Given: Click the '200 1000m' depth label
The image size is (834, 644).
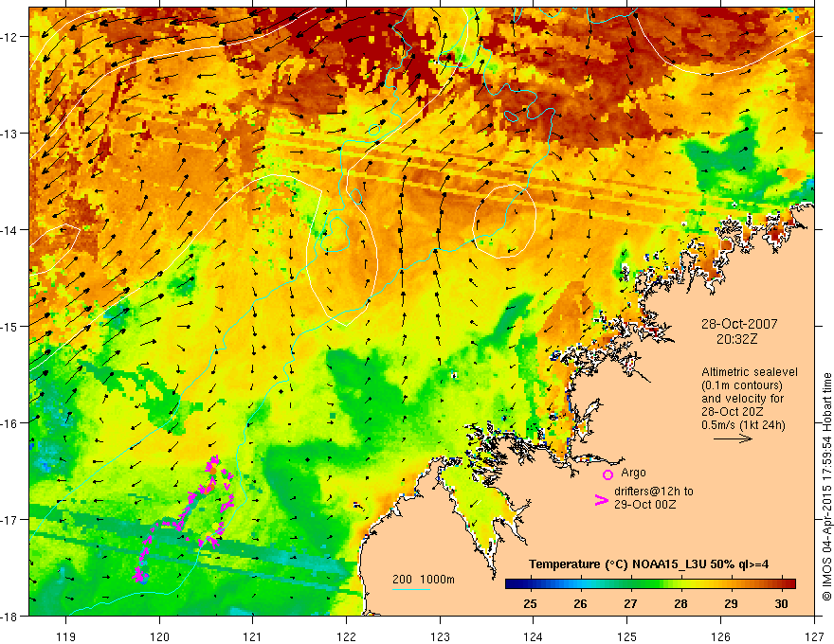Looking at the screenshot, I should 424,580.
